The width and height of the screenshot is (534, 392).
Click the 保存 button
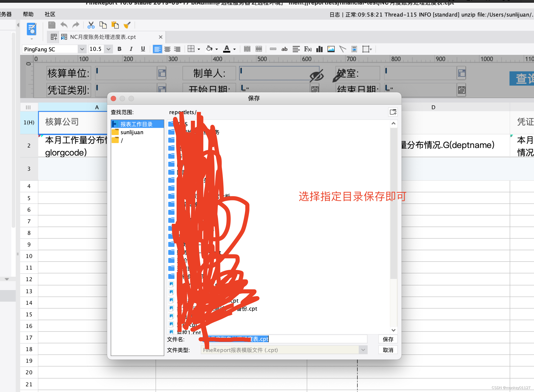(x=388, y=339)
